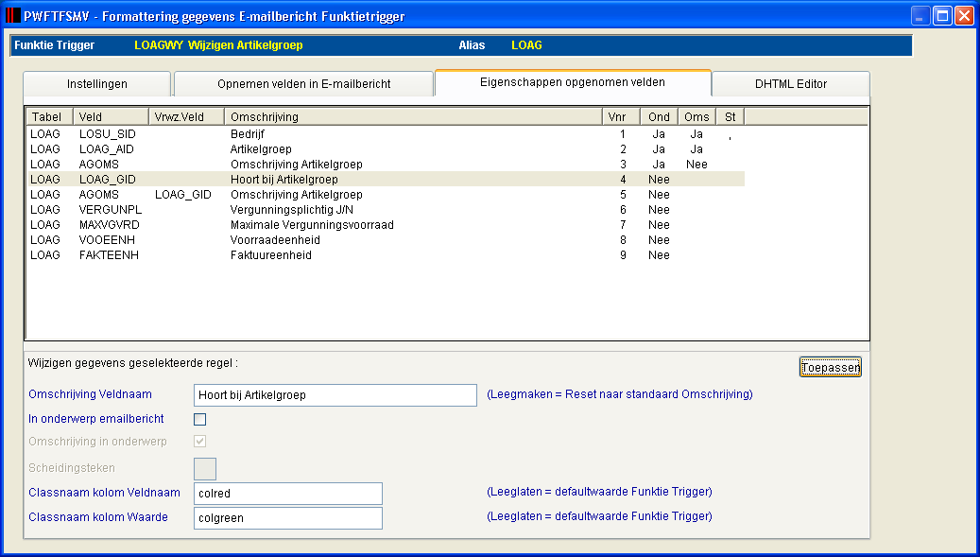Image resolution: width=980 pixels, height=557 pixels.
Task: Select the row with Vrwz.Veld LOAG_GID
Action: 386,195
